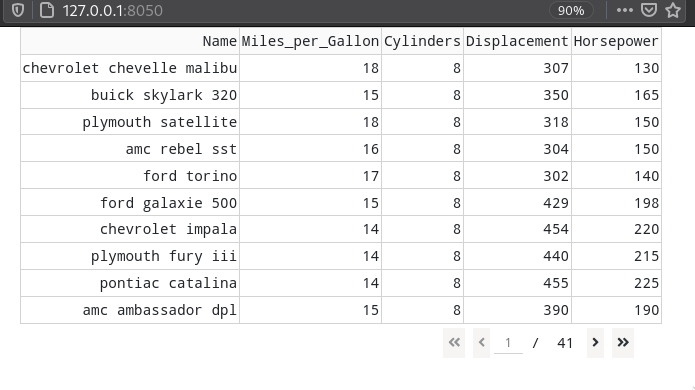Viewport: 695px width, 390px height.
Task: Select the pontiac catalina horsepower value 225
Action: [x=617, y=283]
